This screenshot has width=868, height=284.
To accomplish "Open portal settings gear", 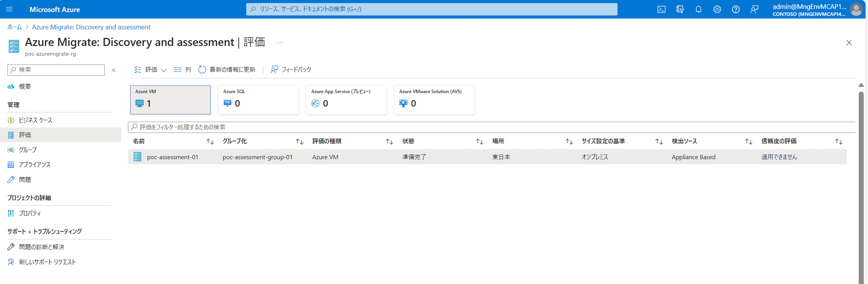I will pos(717,9).
